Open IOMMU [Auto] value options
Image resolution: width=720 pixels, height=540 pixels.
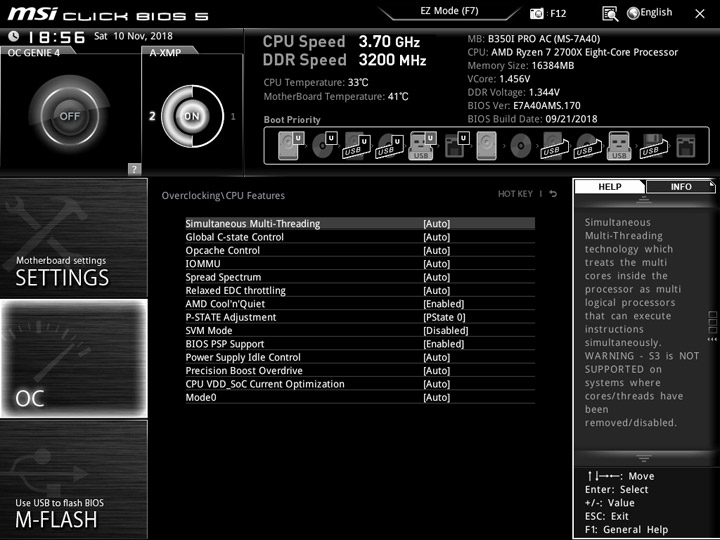[437, 264]
